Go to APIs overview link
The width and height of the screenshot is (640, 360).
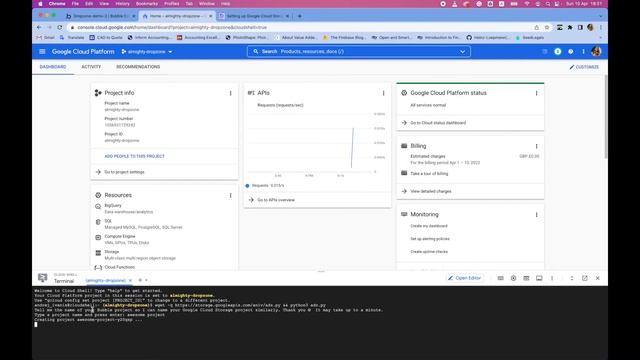point(276,200)
